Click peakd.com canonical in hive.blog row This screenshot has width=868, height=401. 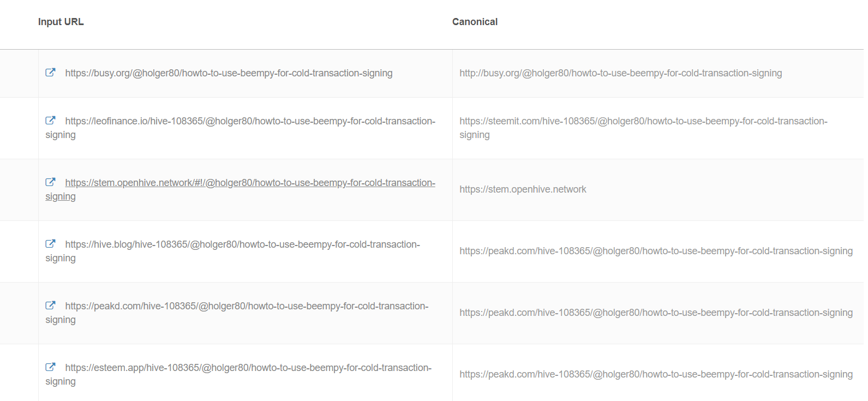656,251
